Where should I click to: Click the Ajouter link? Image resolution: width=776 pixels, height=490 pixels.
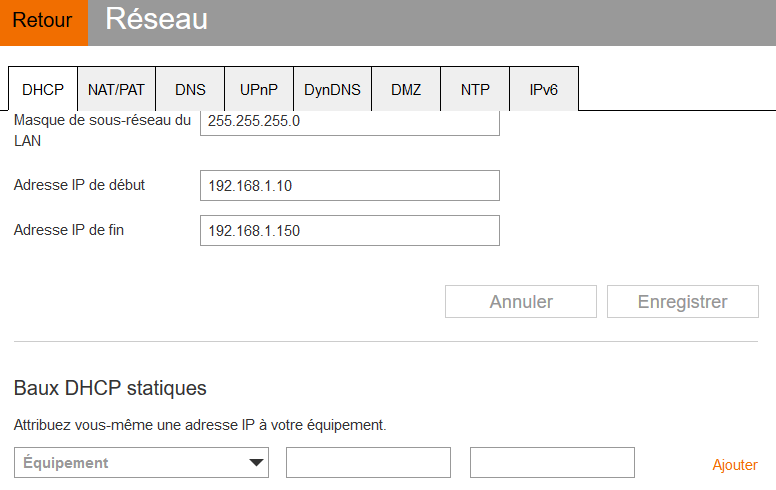(735, 465)
